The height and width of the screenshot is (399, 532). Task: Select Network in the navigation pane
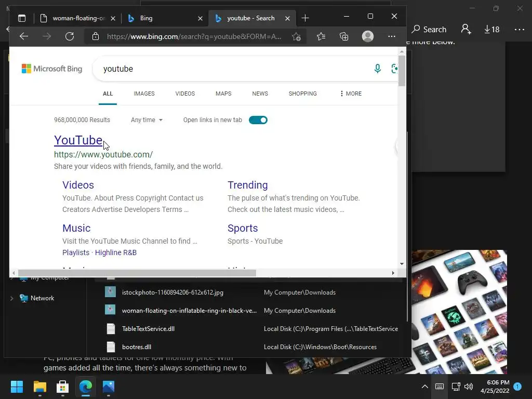click(42, 298)
